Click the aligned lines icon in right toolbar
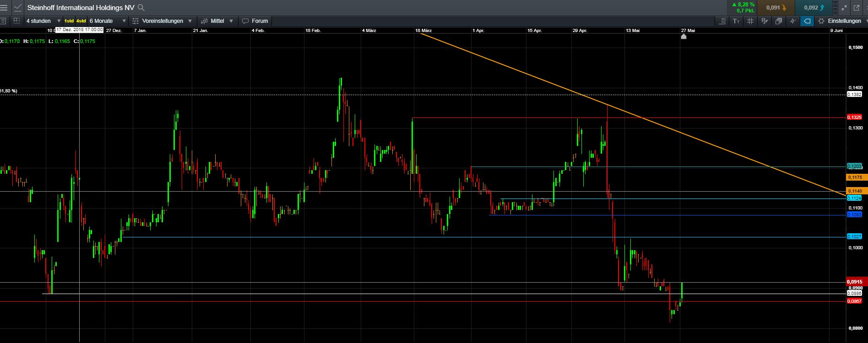Screen dimensions: 868x343 point(722,21)
